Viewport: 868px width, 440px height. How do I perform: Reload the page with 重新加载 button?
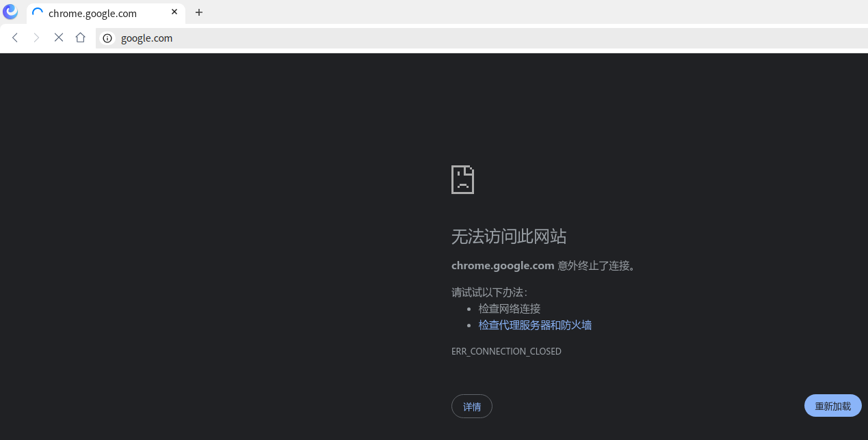click(x=833, y=406)
